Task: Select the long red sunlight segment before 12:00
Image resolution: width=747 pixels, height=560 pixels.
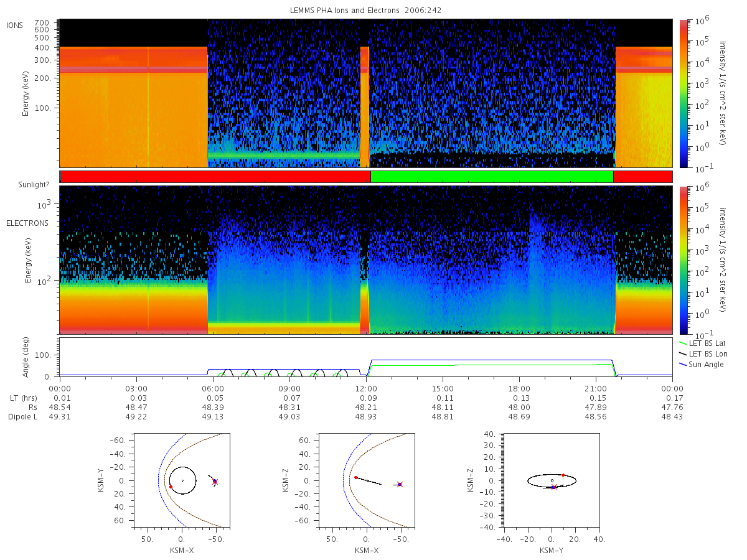Action: (215, 177)
